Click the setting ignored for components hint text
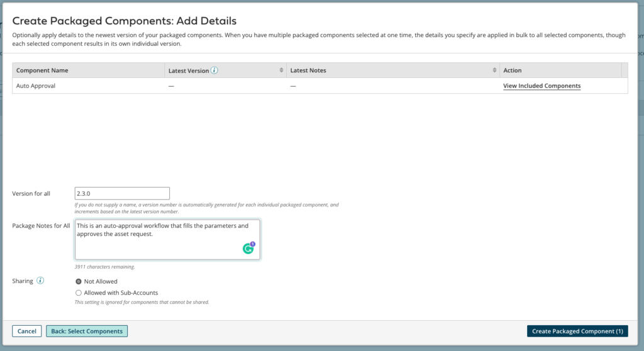Screen dimensions: 644x351 click(x=142, y=302)
